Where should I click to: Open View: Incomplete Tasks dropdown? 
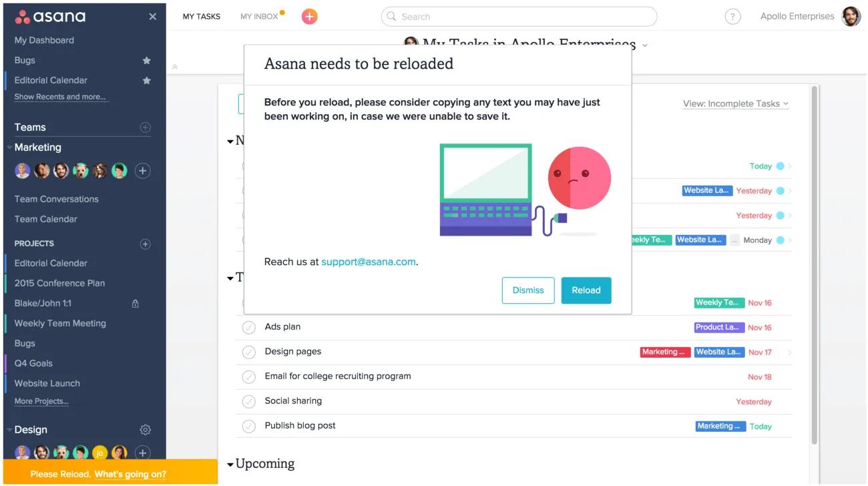coord(735,104)
